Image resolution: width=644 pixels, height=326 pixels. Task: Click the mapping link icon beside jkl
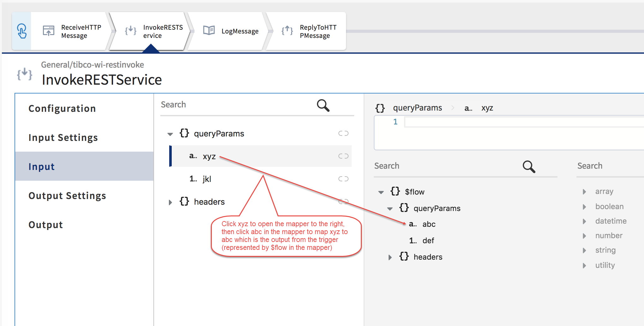[x=343, y=179]
